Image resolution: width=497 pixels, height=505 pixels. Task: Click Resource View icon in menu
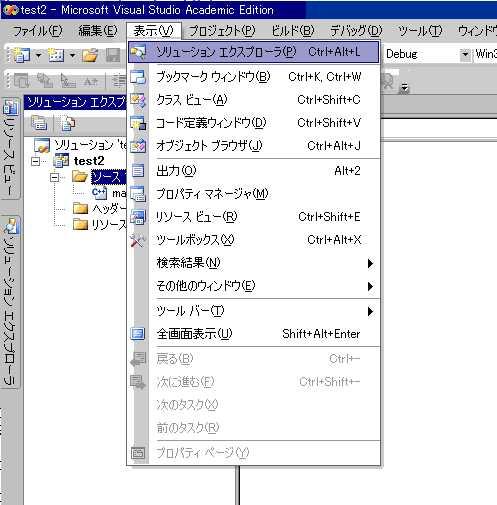(x=138, y=217)
